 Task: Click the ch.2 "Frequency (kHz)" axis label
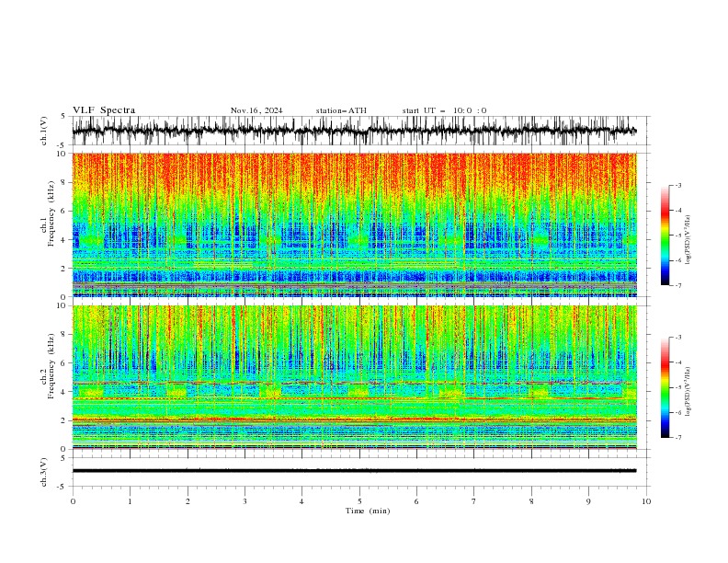pyautogui.click(x=51, y=366)
